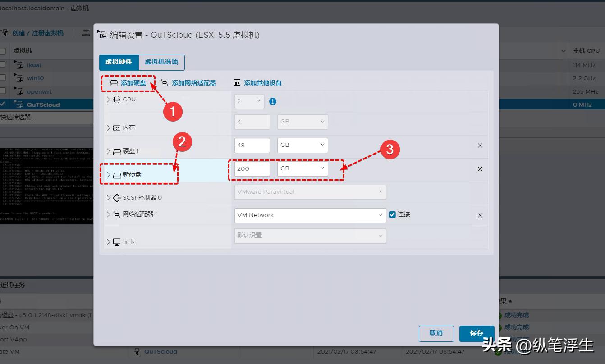The height and width of the screenshot is (364, 605).
Task: Open the CPU info tooltip icon
Action: (272, 101)
